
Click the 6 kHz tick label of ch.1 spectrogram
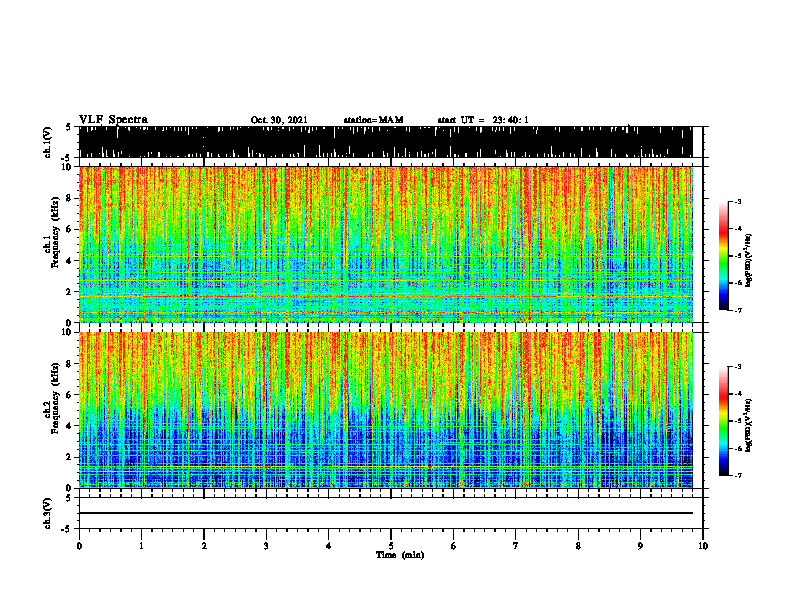tap(70, 230)
